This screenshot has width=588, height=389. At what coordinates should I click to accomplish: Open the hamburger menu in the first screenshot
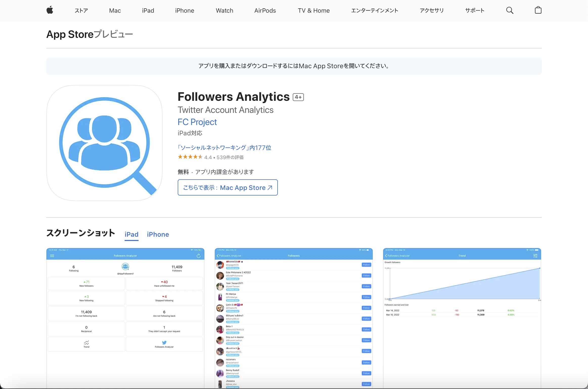coord(52,256)
